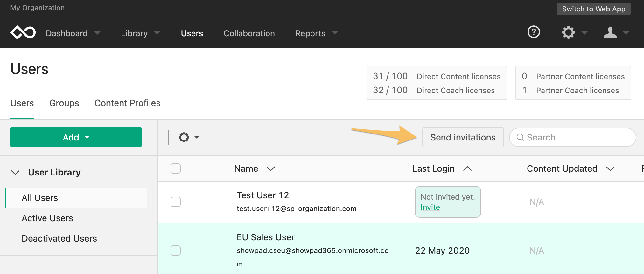
Task: Click the gear actions icon in toolbar
Action: click(x=184, y=137)
